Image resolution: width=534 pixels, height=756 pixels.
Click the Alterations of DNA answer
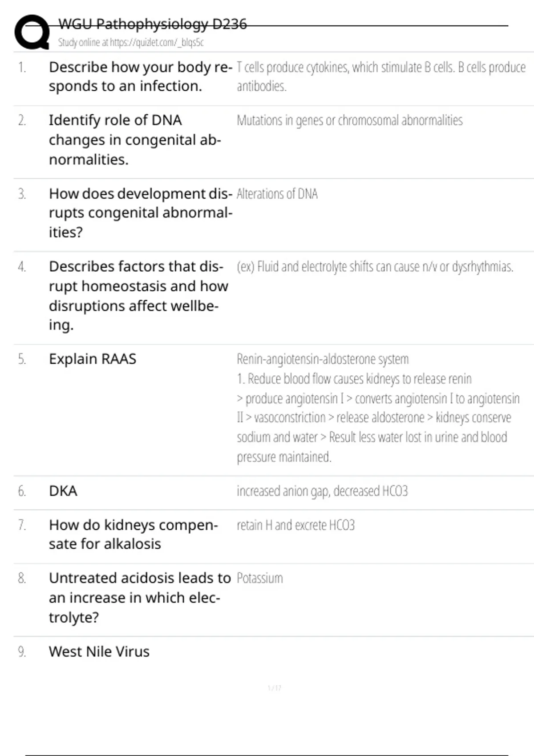pyautogui.click(x=277, y=194)
